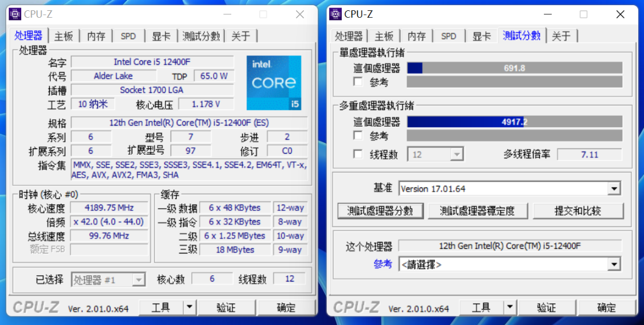Click the 代号 value Alder Lake

[x=113, y=76]
